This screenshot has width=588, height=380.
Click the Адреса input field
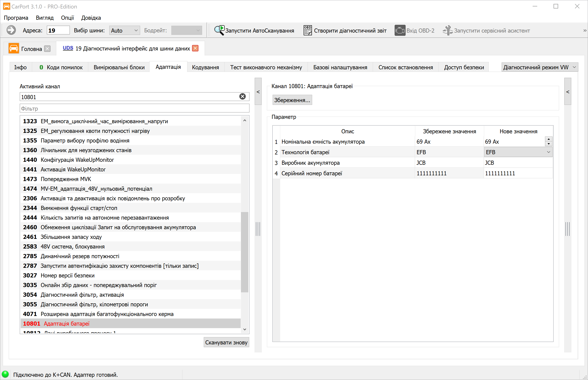pyautogui.click(x=58, y=30)
